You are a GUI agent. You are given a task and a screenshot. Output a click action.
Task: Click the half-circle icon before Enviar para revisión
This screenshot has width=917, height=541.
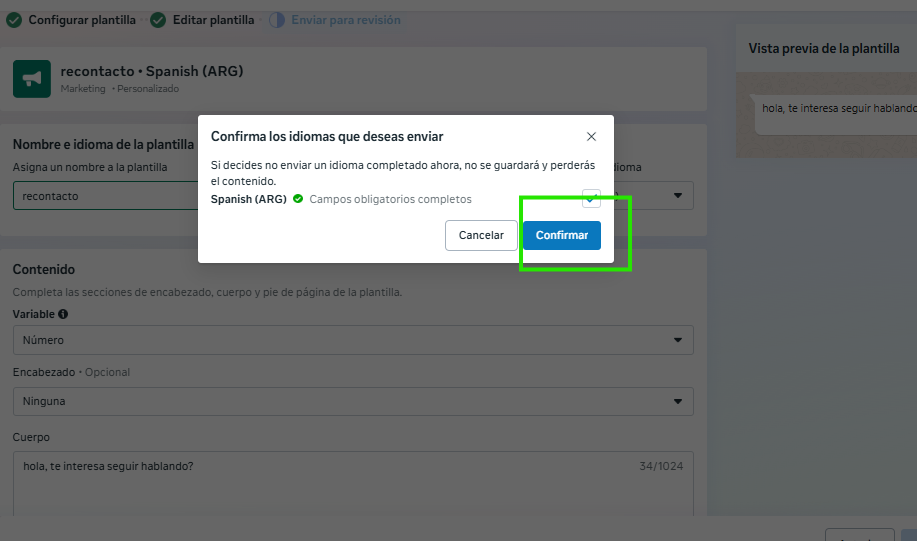coord(277,20)
